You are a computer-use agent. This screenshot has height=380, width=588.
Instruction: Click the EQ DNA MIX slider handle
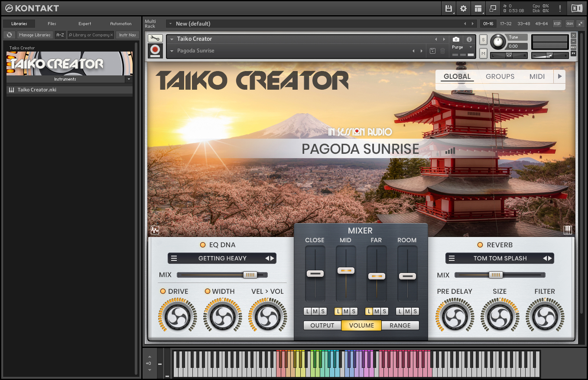[x=250, y=275]
